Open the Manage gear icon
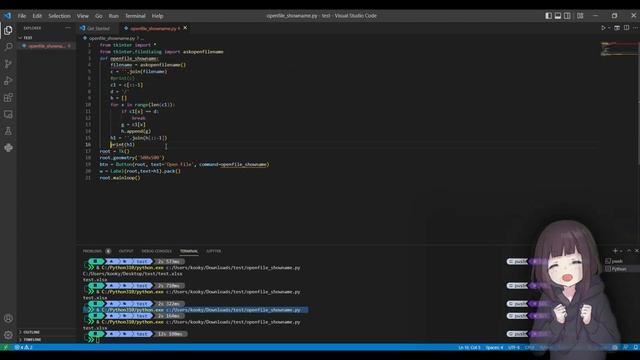 pos(8,335)
